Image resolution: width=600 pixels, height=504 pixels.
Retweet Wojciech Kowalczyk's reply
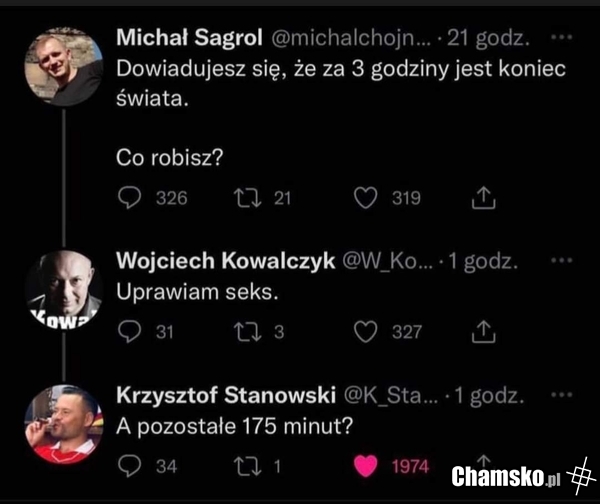pyautogui.click(x=248, y=332)
